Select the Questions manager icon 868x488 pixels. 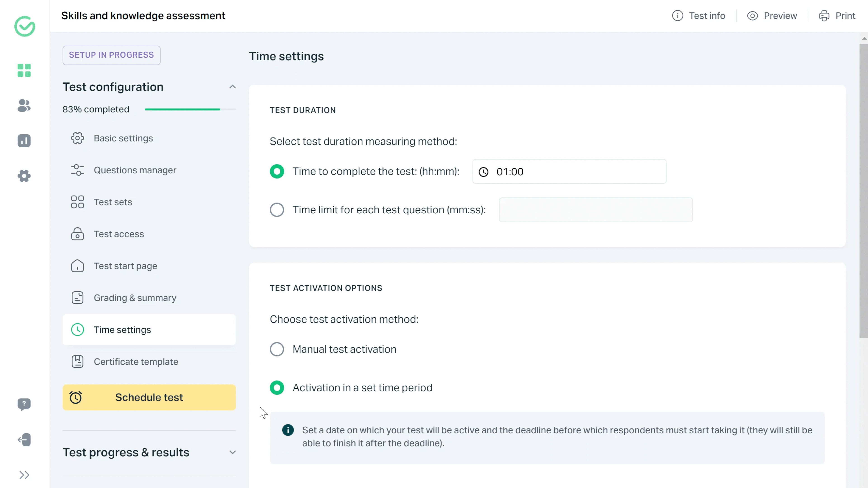[78, 170]
